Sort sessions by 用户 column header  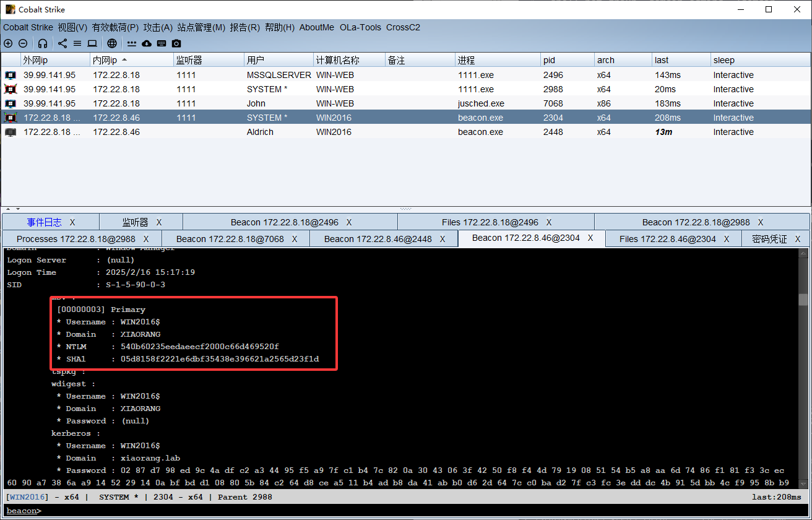click(x=279, y=60)
